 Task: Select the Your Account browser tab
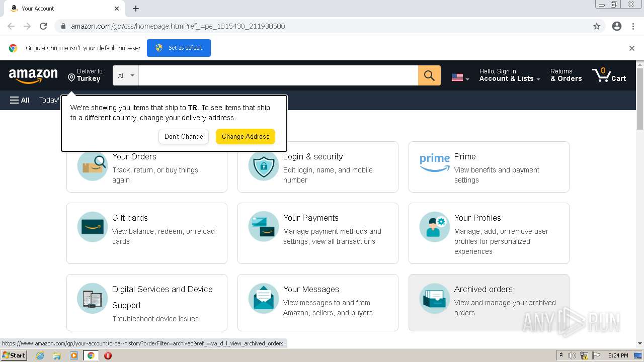click(x=64, y=9)
